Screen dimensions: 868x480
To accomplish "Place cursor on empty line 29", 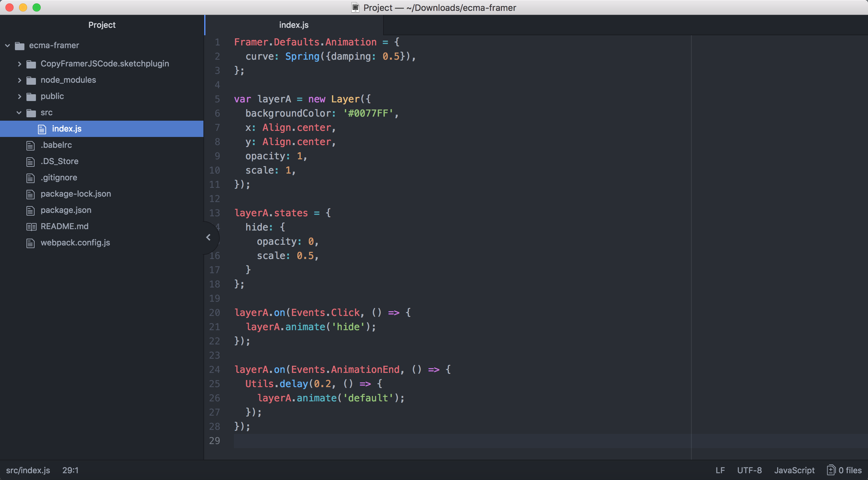I will [x=551, y=441].
